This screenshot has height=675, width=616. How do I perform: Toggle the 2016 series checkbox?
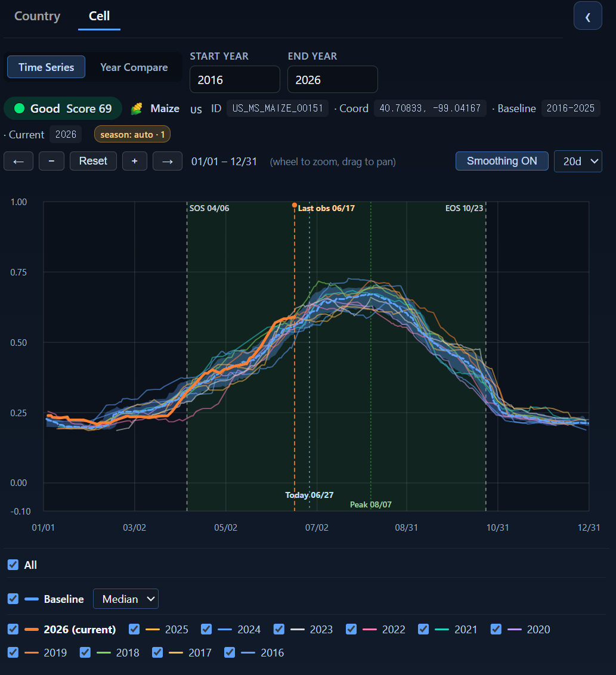coord(230,652)
